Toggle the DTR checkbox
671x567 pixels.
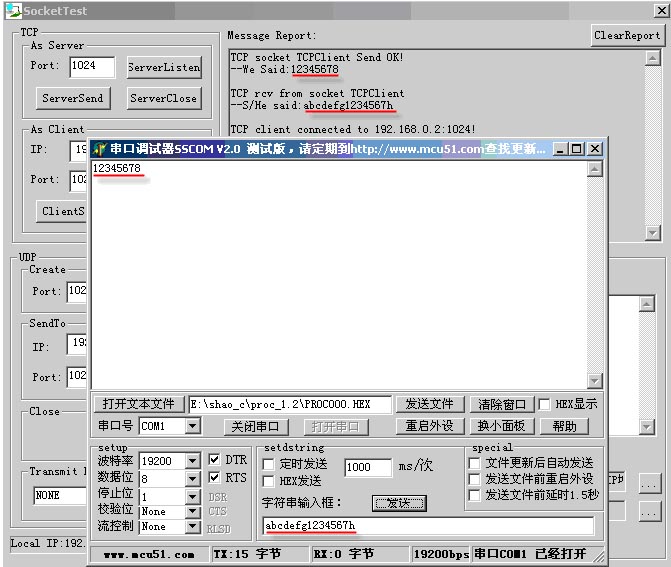pos(214,460)
